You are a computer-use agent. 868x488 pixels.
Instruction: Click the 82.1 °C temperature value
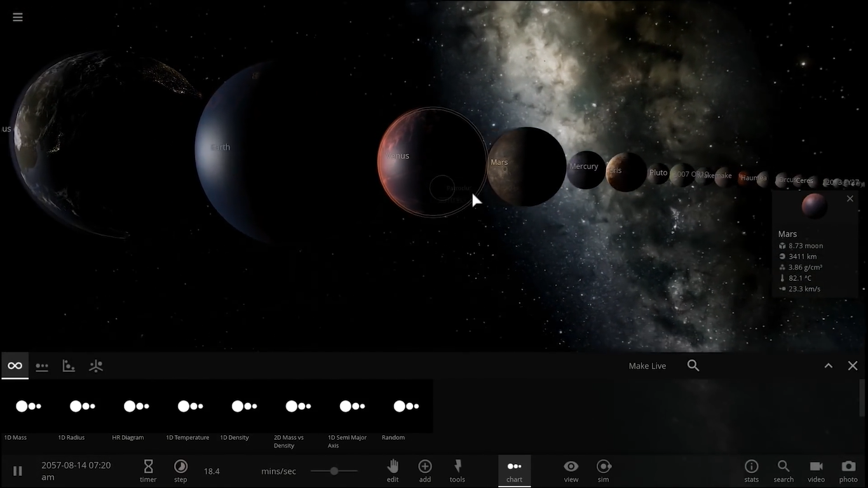tap(800, 278)
